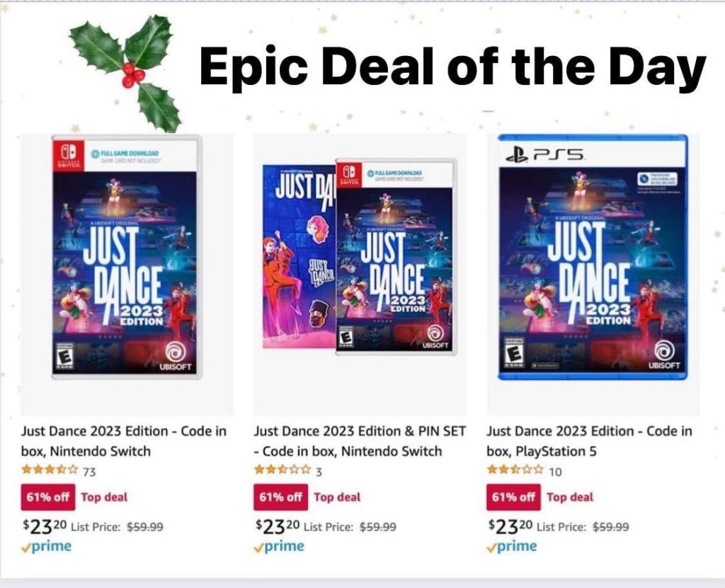This screenshot has width=725, height=588.
Task: Click the PS5 Just Dance 2023 cover image
Action: tap(592, 258)
